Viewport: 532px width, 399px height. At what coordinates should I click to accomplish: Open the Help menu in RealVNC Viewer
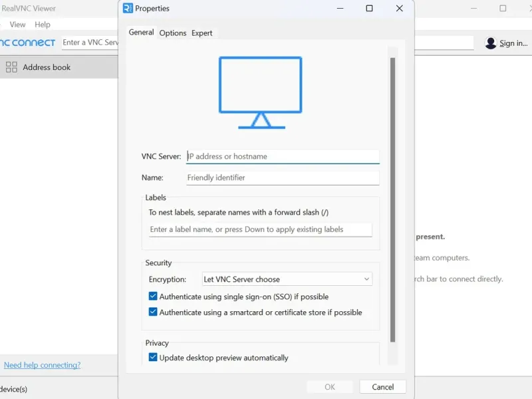(43, 25)
